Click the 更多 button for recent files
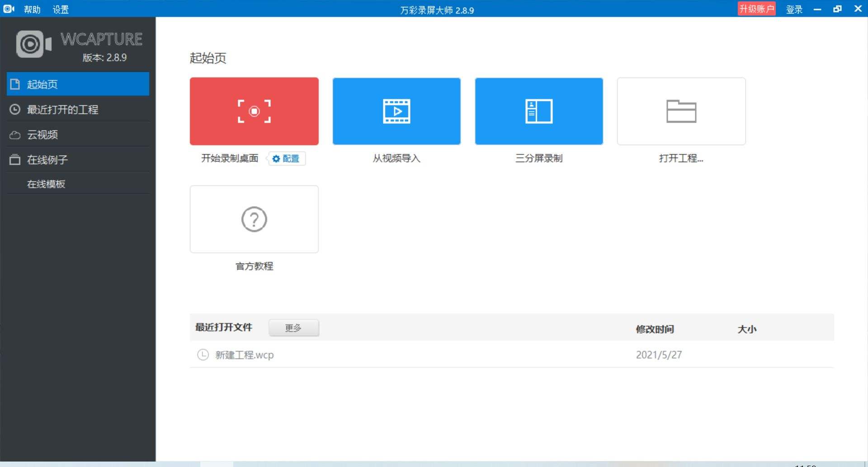868x467 pixels. point(294,328)
